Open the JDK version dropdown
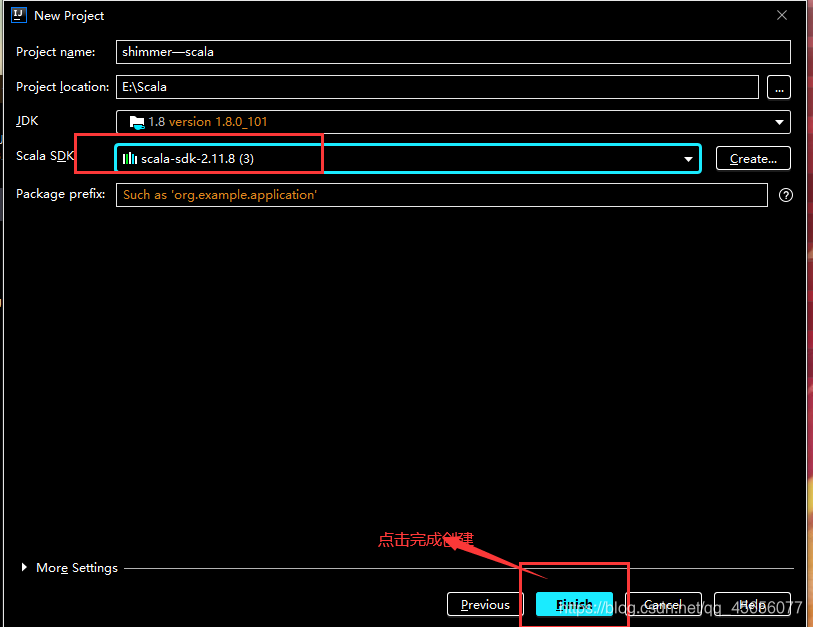This screenshot has width=813, height=627. point(453,122)
